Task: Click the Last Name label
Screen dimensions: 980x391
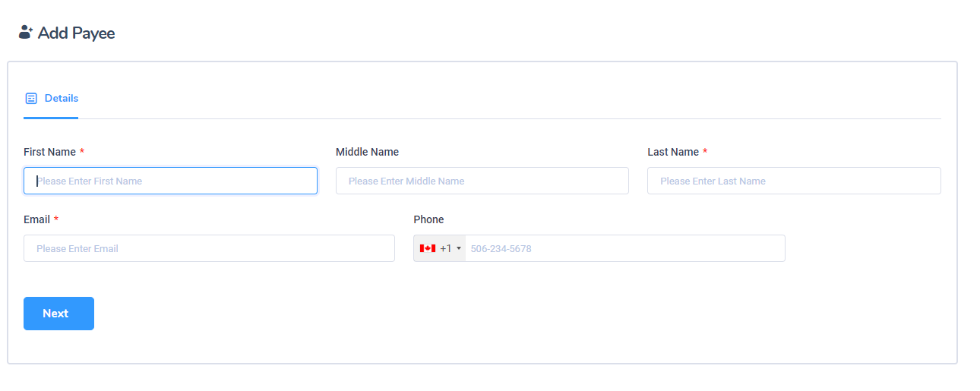Action: pyautogui.click(x=672, y=152)
